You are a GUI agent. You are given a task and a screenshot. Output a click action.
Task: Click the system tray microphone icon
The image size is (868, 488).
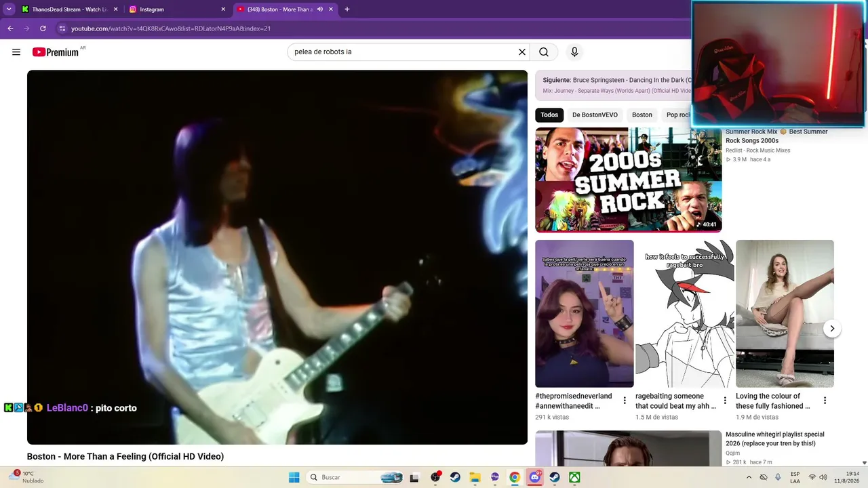(778, 477)
